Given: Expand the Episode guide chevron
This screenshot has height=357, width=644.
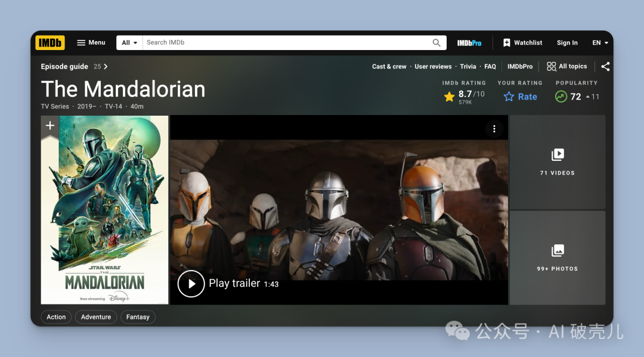Looking at the screenshot, I should pyautogui.click(x=106, y=67).
